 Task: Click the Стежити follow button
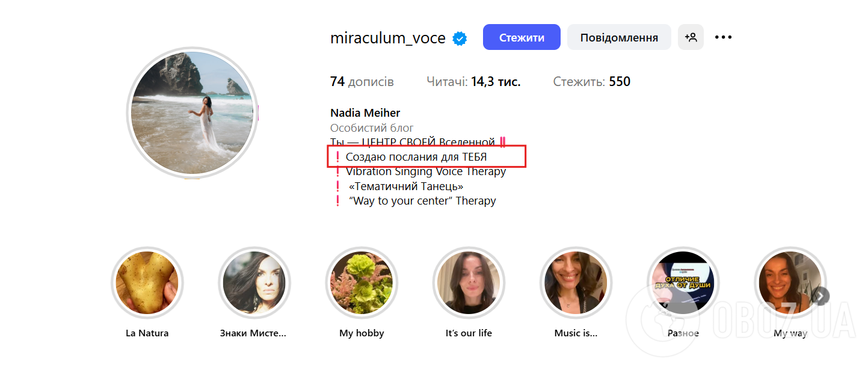click(522, 37)
